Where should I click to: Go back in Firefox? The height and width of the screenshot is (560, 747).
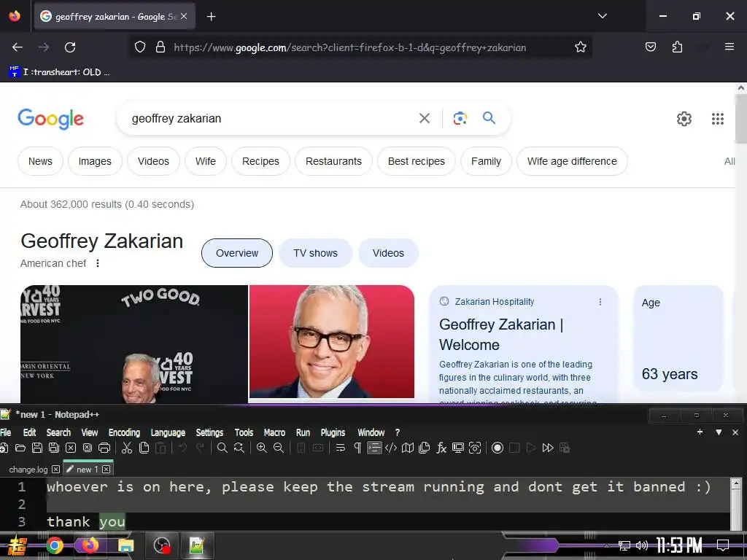coord(18,47)
